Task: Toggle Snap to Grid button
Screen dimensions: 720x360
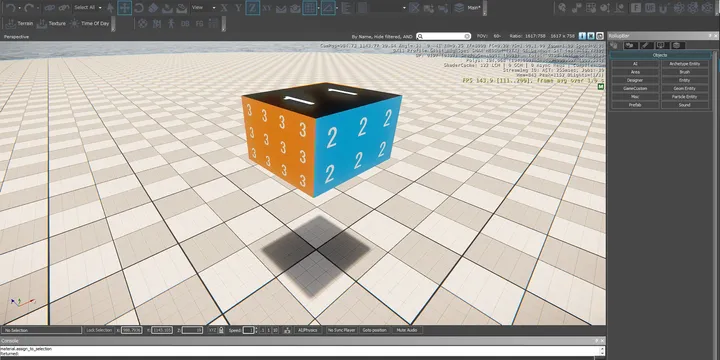Action: 309,8
